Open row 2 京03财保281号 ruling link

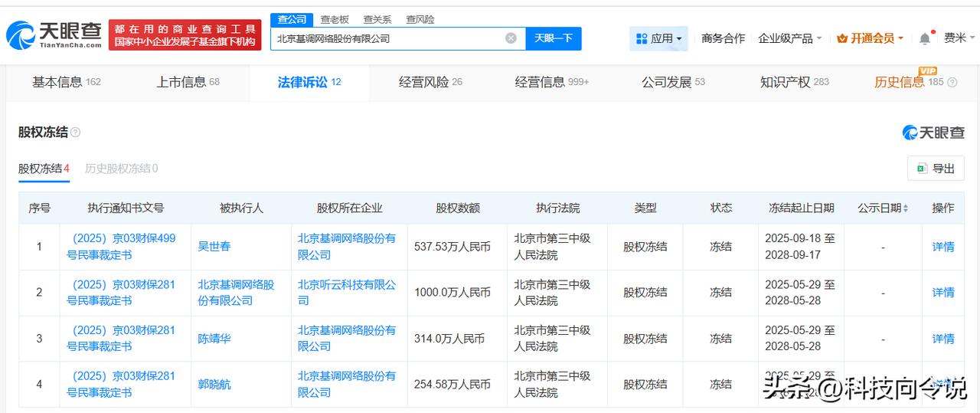(121, 293)
